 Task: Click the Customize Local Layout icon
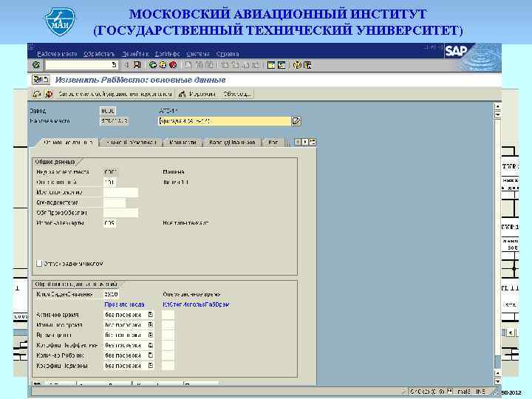pyautogui.click(x=307, y=65)
